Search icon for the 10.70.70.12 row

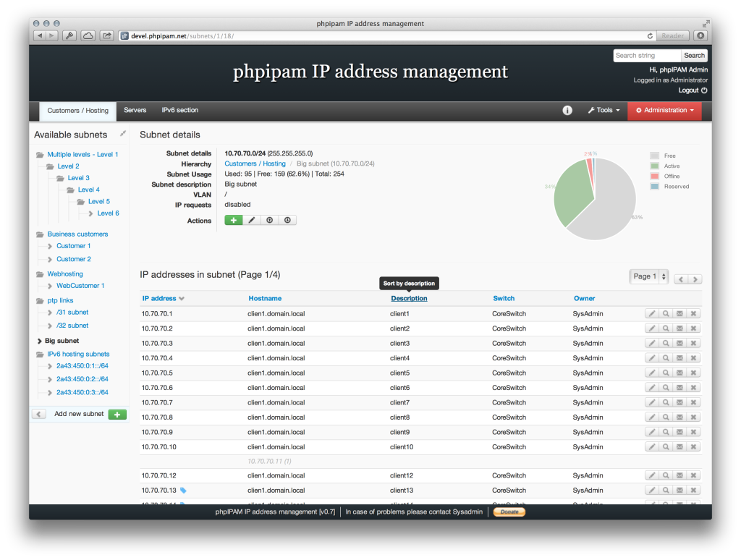(x=666, y=475)
